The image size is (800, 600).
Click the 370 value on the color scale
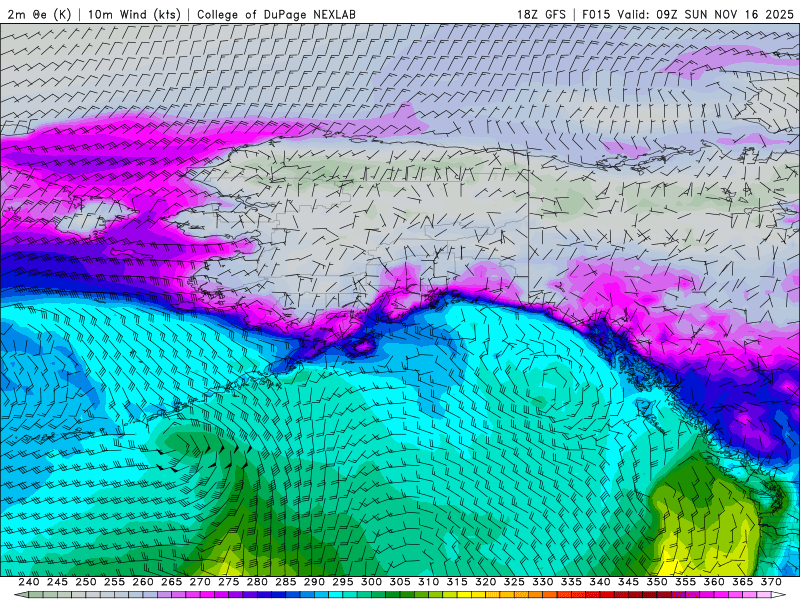pos(771,582)
